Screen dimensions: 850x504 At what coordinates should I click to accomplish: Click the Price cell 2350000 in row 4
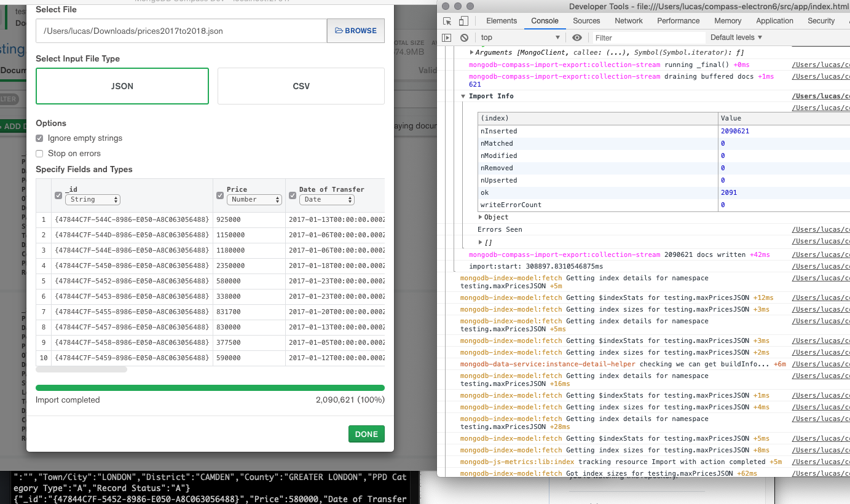(x=249, y=266)
